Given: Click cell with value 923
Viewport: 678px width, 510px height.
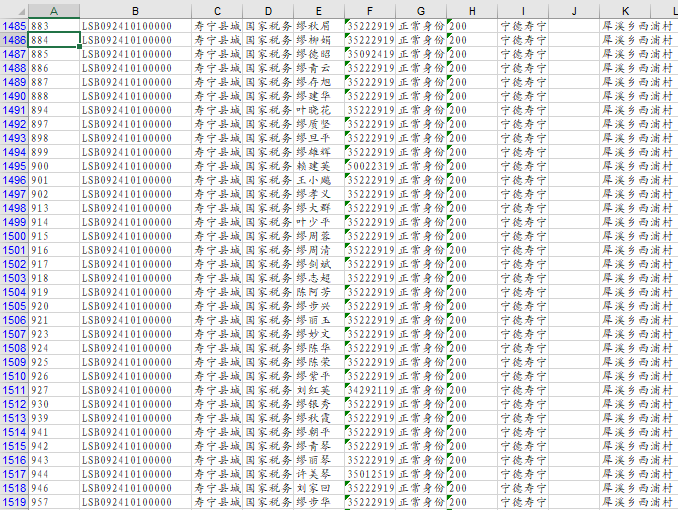Looking at the screenshot, I should pos(54,334).
